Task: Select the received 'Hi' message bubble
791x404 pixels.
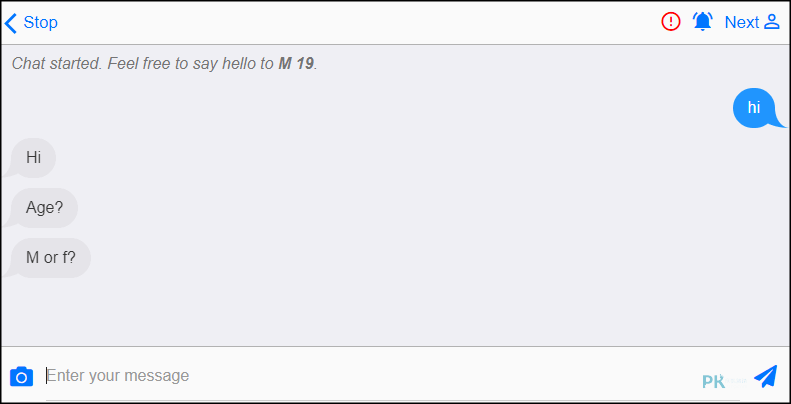Action: coord(33,157)
